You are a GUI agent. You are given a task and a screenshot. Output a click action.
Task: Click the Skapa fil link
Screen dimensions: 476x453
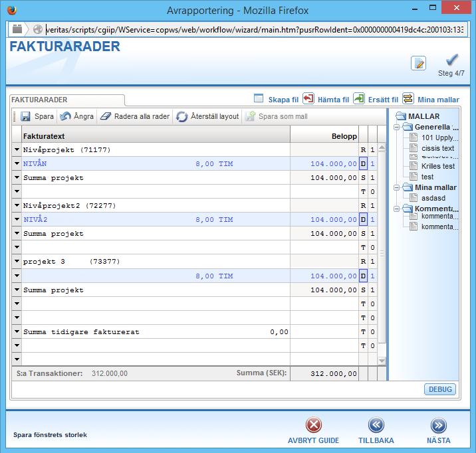[283, 100]
